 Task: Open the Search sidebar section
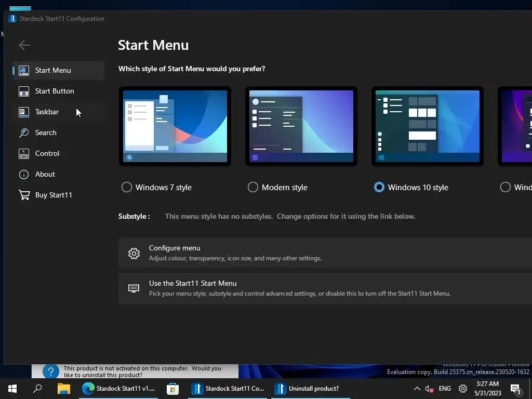[x=58, y=132]
